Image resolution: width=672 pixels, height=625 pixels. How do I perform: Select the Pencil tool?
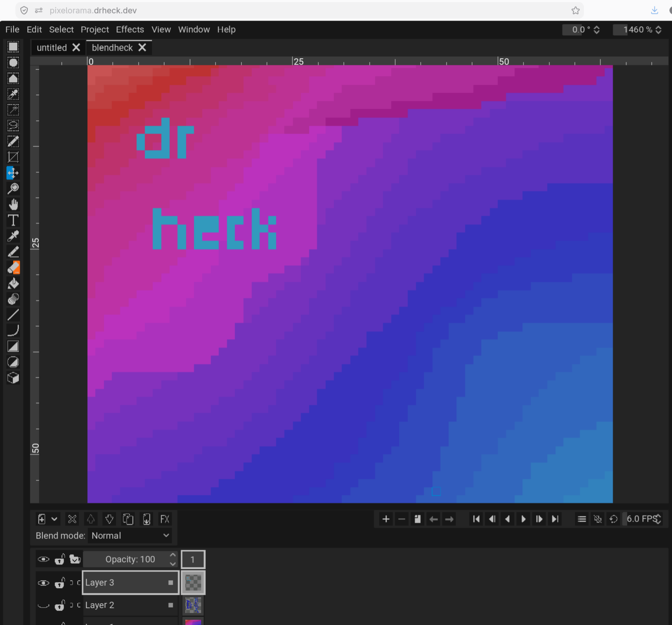tap(13, 252)
